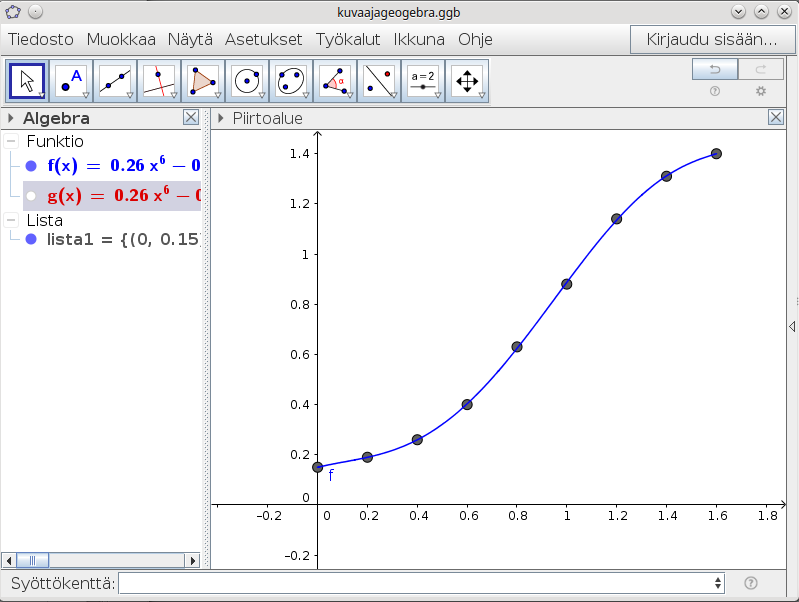This screenshot has height=602, width=799.
Task: Open the Syöttökenttä input dropdown arrow
Action: click(717, 583)
